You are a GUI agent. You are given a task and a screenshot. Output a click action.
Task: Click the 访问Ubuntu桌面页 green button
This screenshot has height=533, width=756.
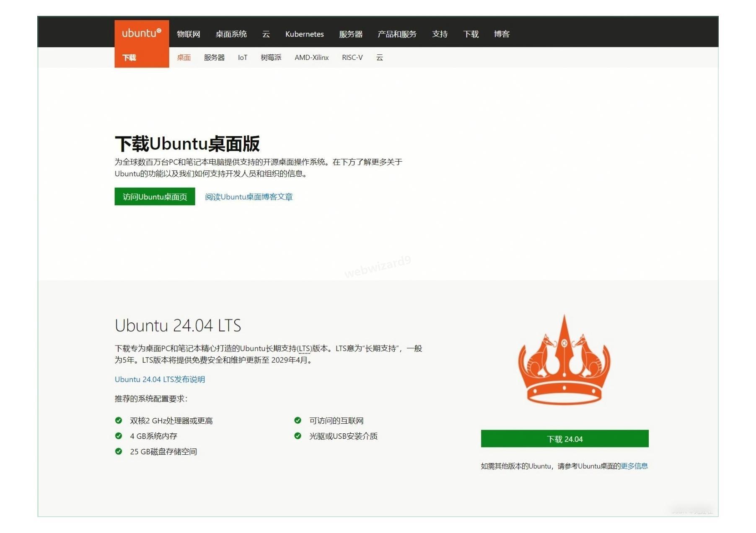[155, 196]
